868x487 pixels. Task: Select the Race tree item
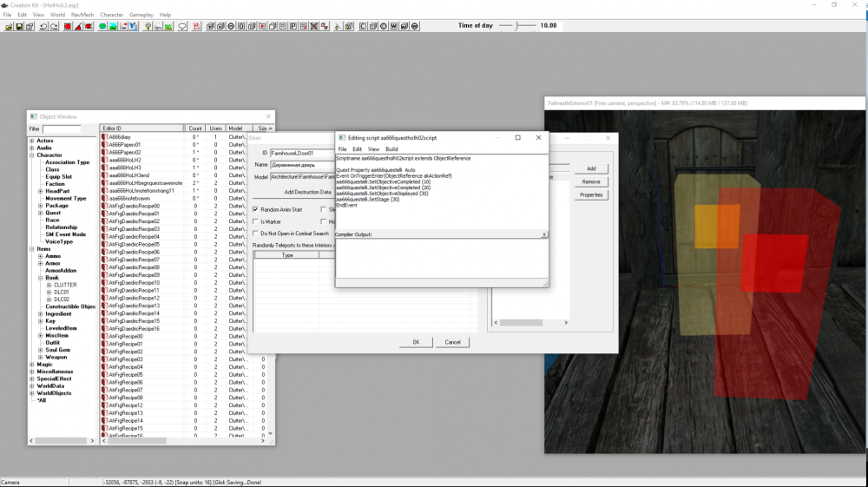click(x=52, y=220)
